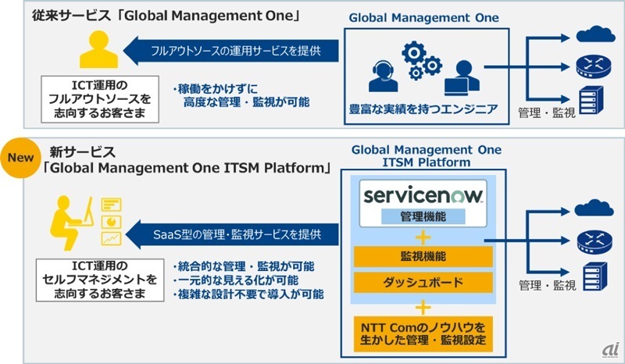Click the blue Global Management One title in the top panel
The image size is (625, 364).
pos(423,18)
